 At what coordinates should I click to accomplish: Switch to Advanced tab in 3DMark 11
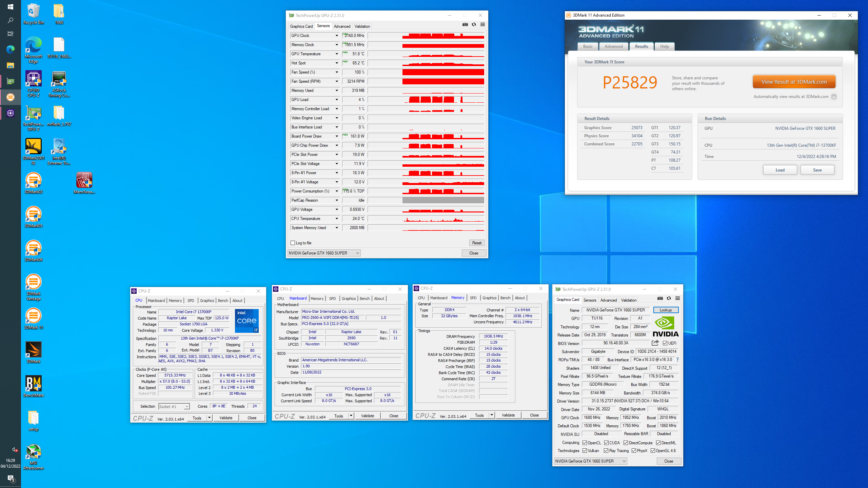click(x=613, y=46)
